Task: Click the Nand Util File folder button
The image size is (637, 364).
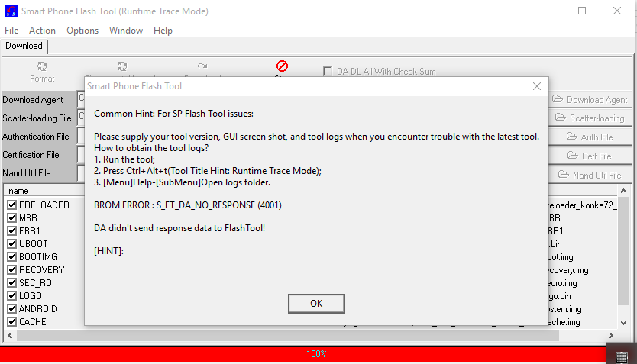Action: 590,175
